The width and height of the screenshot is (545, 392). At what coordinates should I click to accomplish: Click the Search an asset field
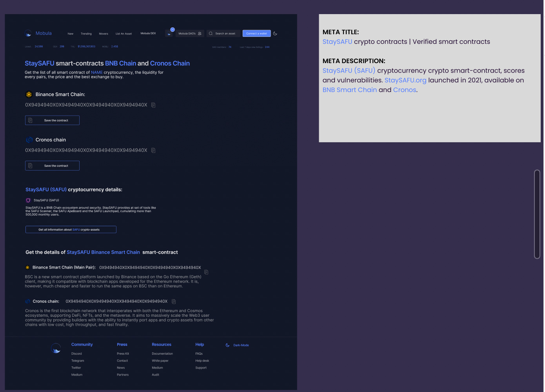(x=223, y=34)
